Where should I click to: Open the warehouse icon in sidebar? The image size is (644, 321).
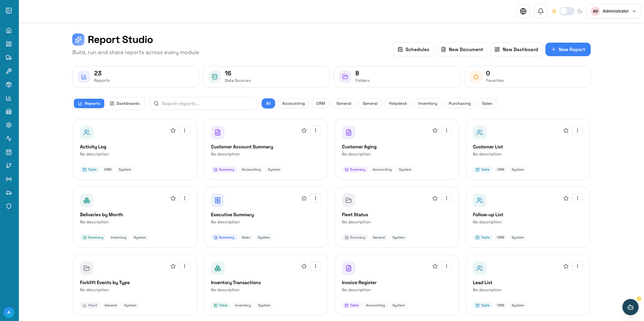(x=9, y=112)
